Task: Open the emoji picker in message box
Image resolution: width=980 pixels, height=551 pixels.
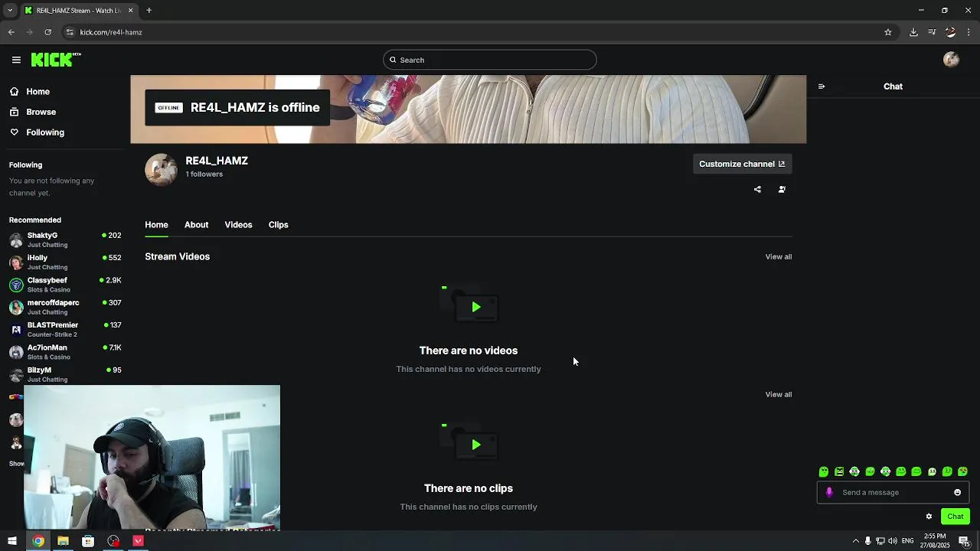Action: pyautogui.click(x=957, y=492)
